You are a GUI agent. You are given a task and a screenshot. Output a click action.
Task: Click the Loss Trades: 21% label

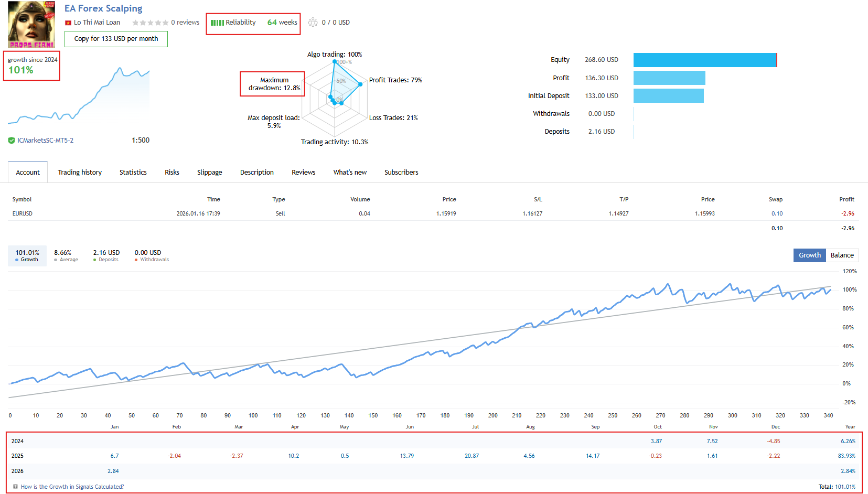click(x=393, y=118)
